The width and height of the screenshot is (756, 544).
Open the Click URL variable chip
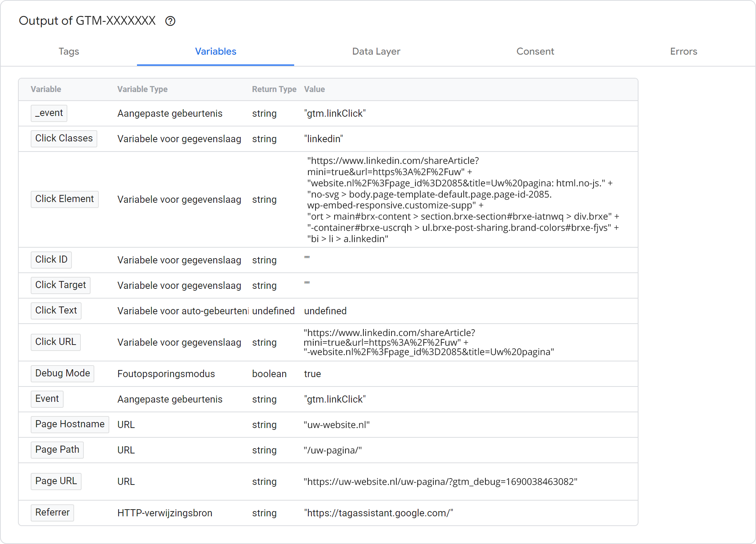tap(56, 342)
